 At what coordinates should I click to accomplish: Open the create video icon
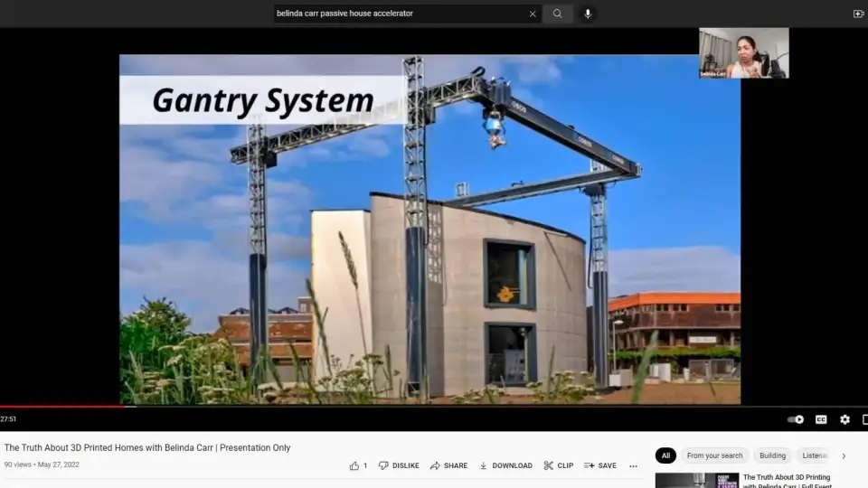point(858,14)
